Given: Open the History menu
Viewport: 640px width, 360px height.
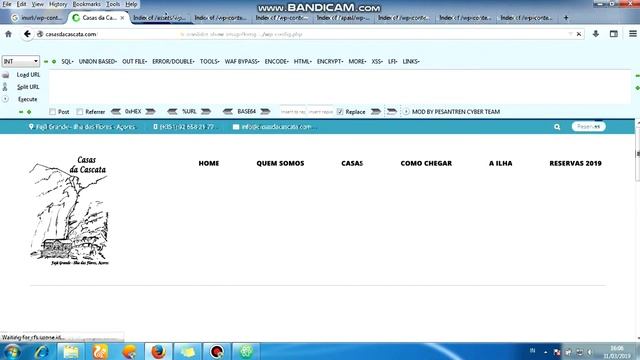Looking at the screenshot, I should tap(58, 4).
